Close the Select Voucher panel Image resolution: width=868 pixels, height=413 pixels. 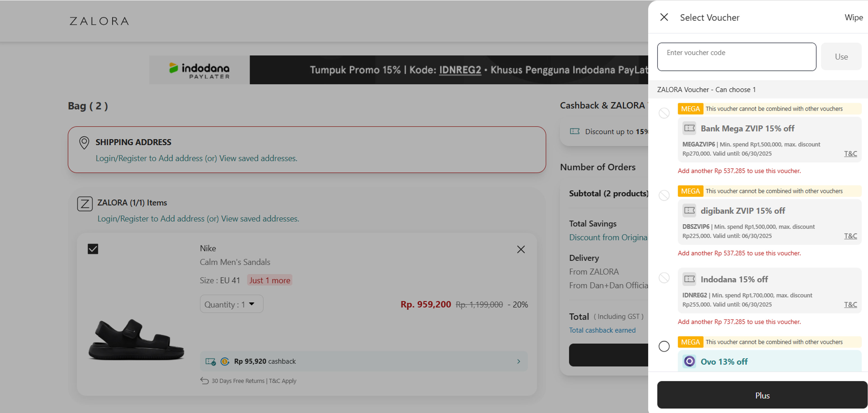click(664, 17)
